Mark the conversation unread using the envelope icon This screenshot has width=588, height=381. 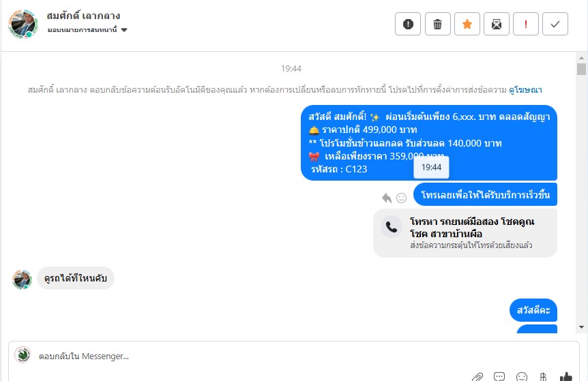[497, 24]
